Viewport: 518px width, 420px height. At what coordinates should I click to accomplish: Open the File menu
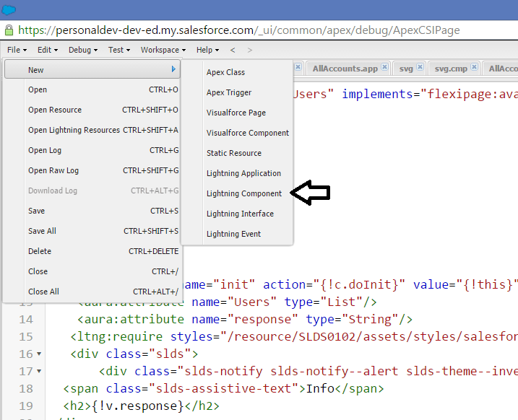click(x=17, y=50)
